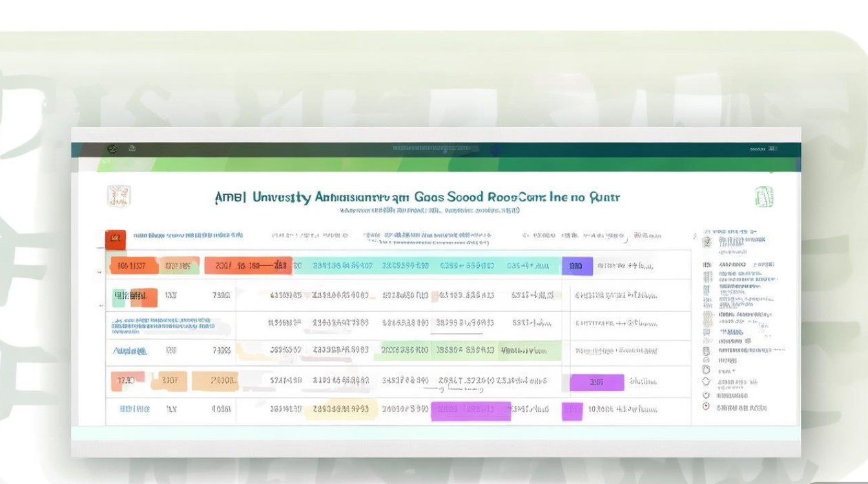Screen dimensions: 868x484
Task: Click the topmost icon in right sidebar list
Action: click(707, 241)
